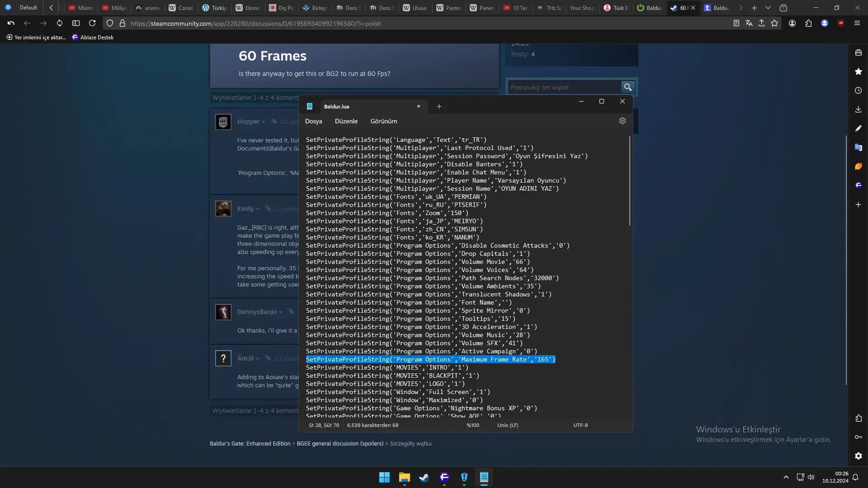
Task: Open Steam from the taskbar
Action: [424, 477]
